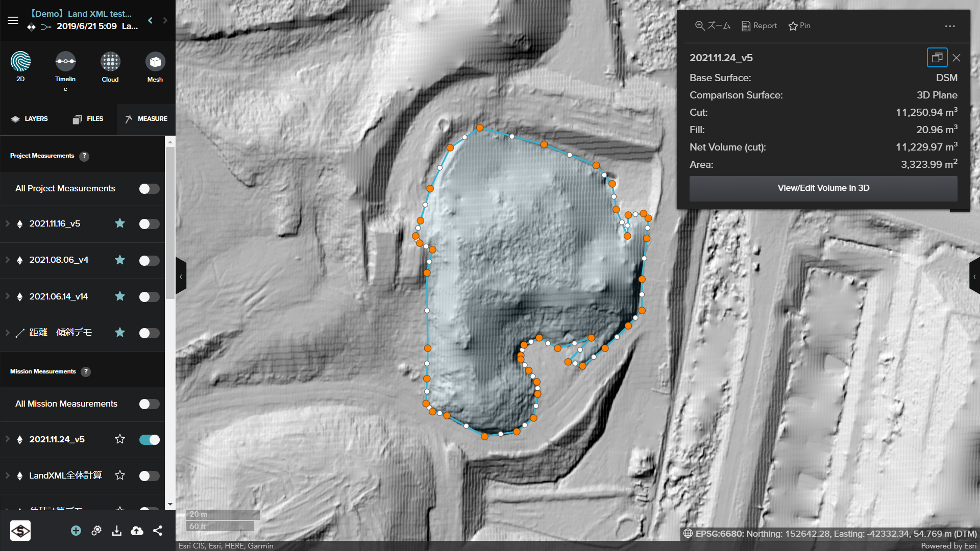Star the LandXML全体計算 measurement
This screenshot has width=980, height=551.
point(120,475)
